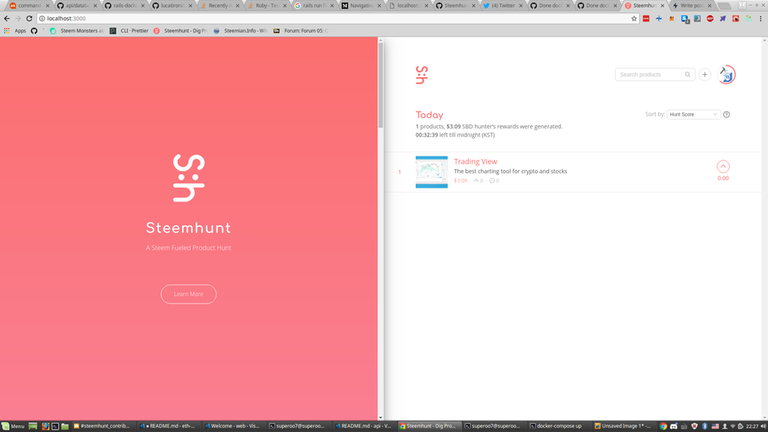The height and width of the screenshot is (432, 768).
Task: Open the Apps bookmarks grid icon
Action: coord(7,30)
